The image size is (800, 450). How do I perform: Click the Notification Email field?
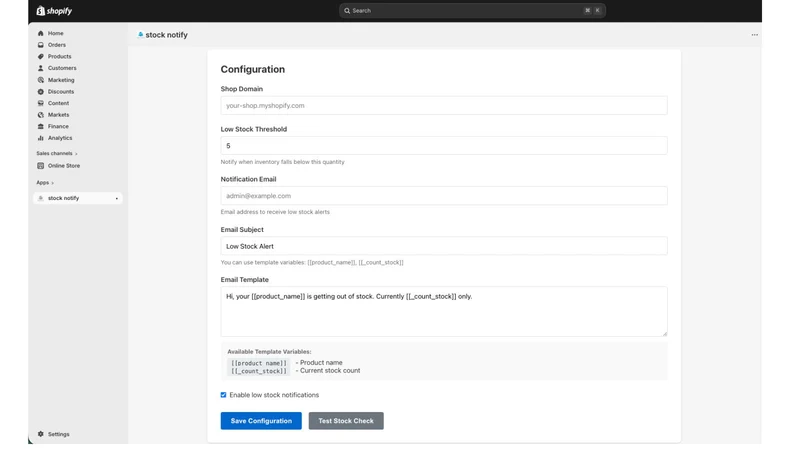(x=444, y=196)
